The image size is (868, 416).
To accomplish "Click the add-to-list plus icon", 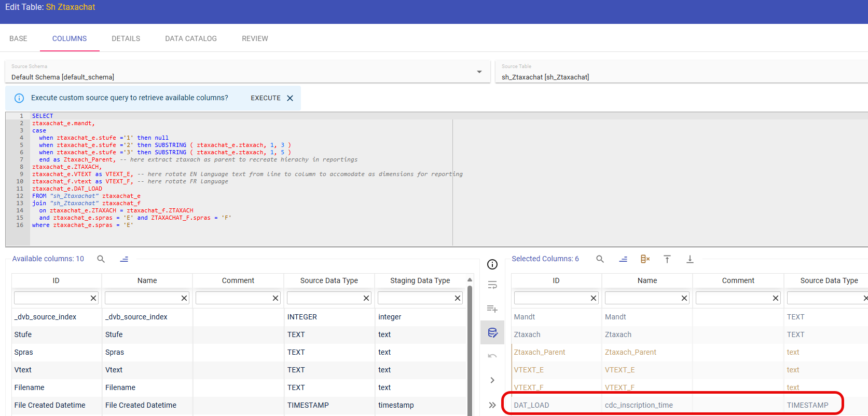I will (492, 309).
